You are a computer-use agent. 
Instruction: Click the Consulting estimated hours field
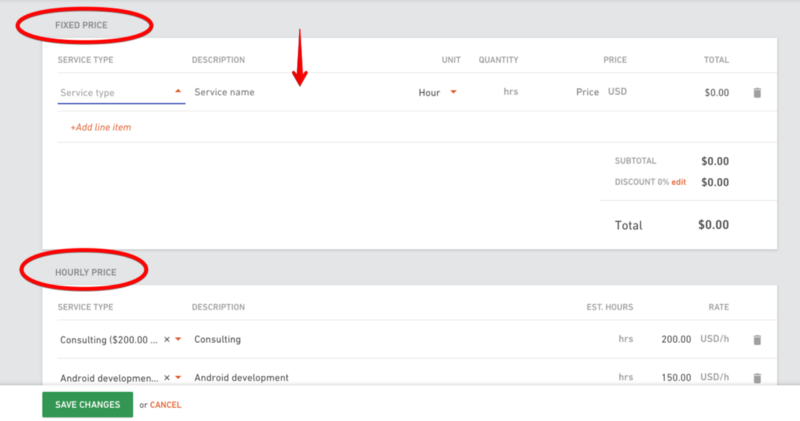click(612, 339)
